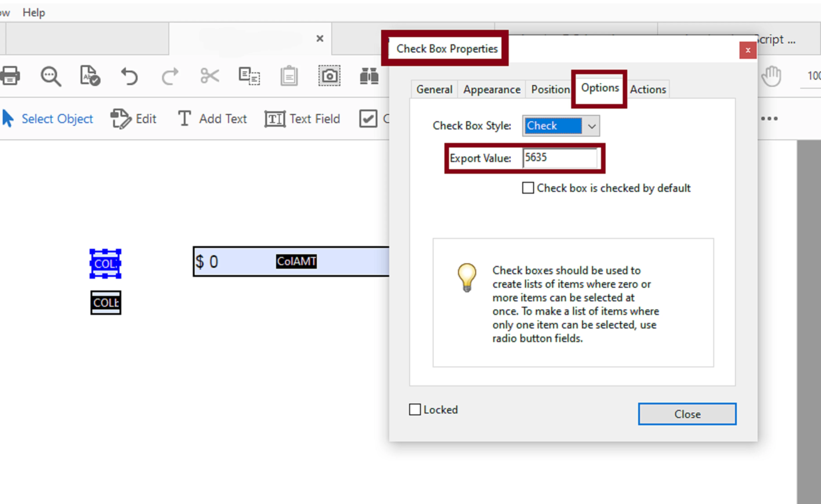
Task: Toggle the Locked checkbox
Action: click(x=415, y=409)
